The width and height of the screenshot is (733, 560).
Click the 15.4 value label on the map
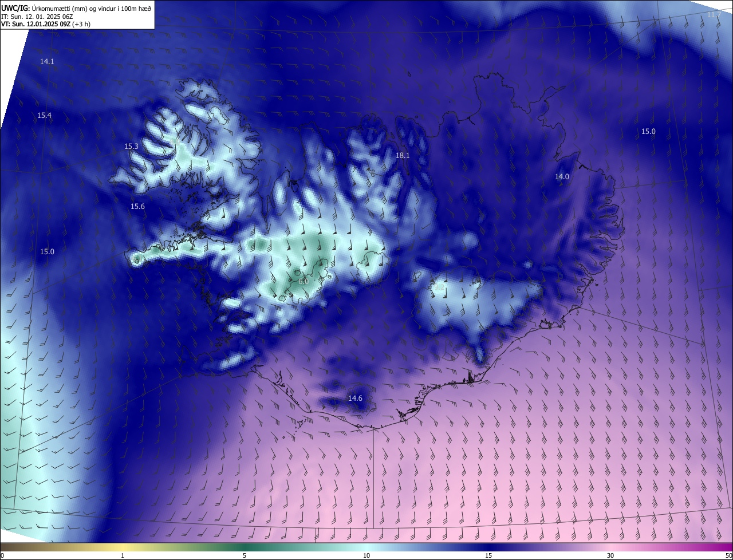(x=44, y=116)
